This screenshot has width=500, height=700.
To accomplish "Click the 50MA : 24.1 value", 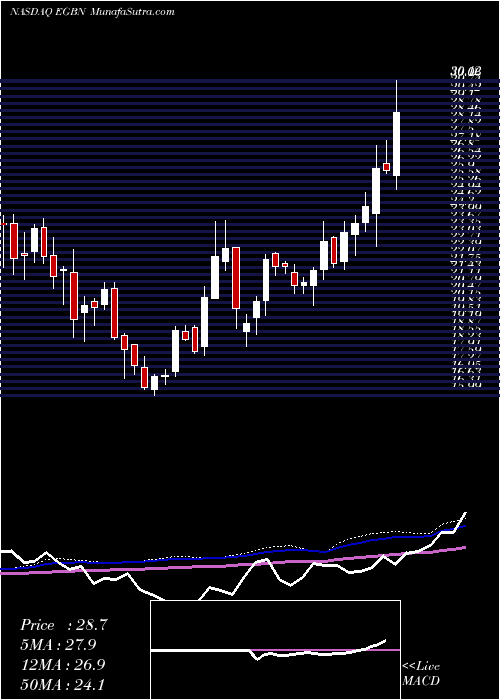I will [63, 684].
